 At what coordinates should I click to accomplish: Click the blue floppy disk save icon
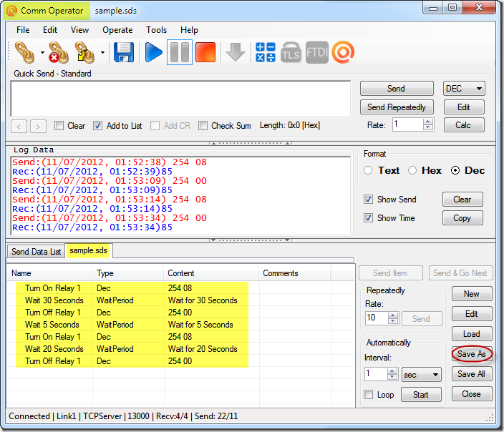tap(124, 52)
